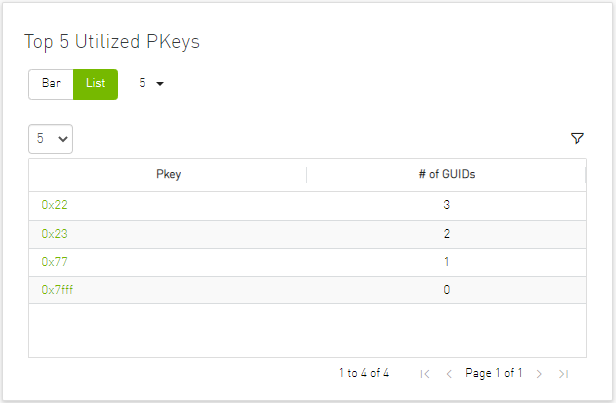Sort by the Pkey column header

[168, 175]
